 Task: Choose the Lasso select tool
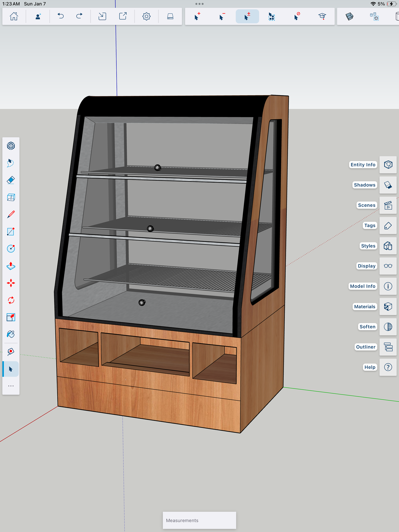coord(11,163)
